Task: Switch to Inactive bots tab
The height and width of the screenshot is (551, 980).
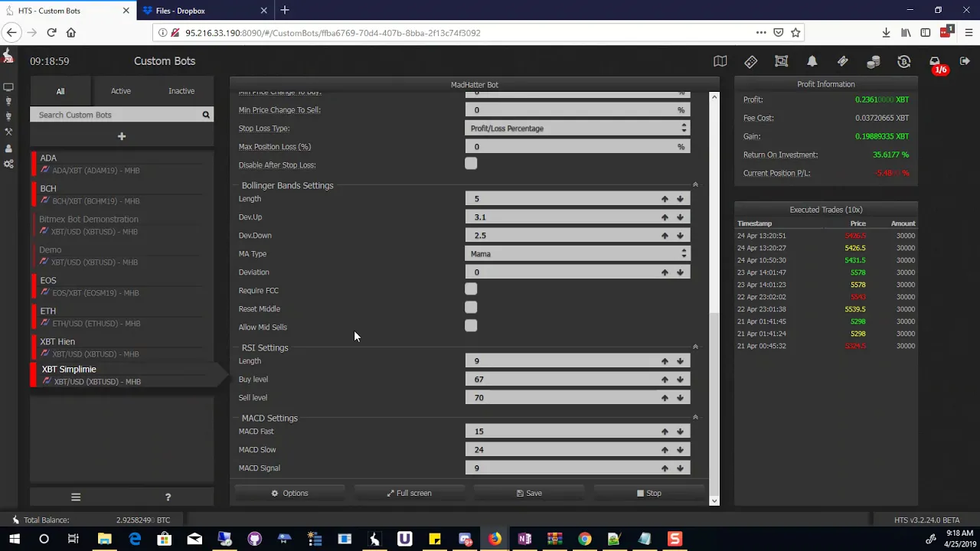Action: click(181, 91)
